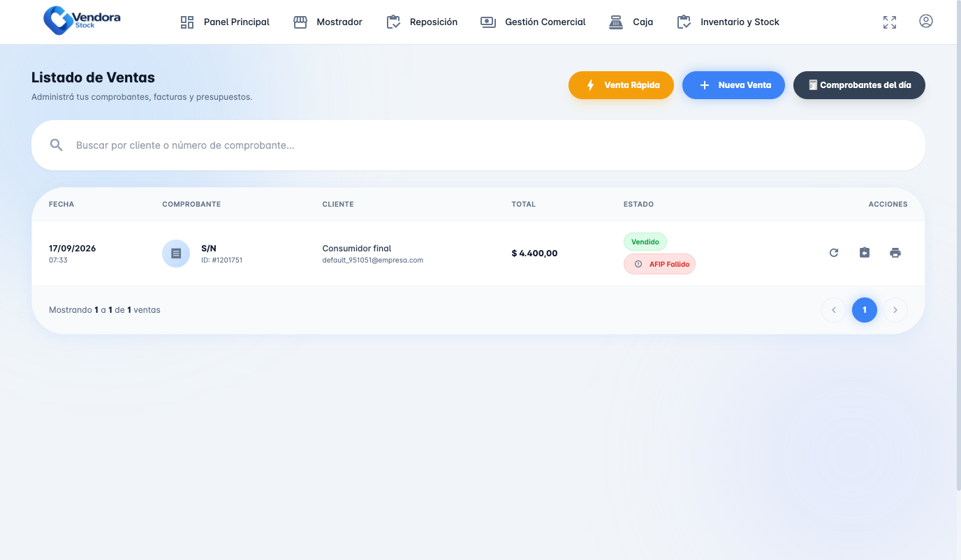Click the search magnifier icon
This screenshot has width=961, height=560.
click(57, 145)
